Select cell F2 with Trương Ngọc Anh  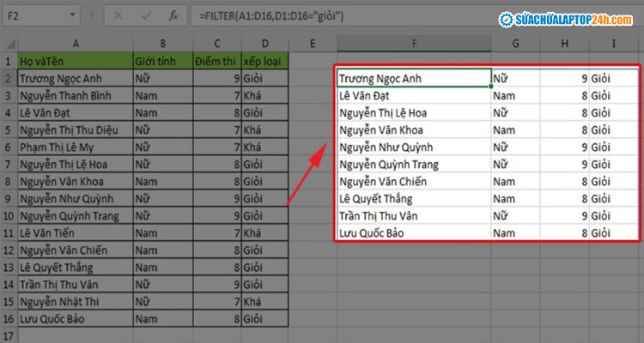point(413,78)
